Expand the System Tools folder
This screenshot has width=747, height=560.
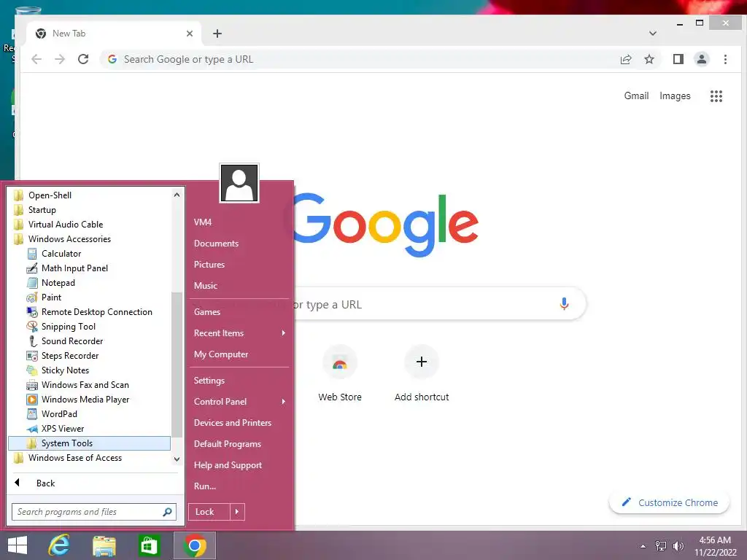(x=89, y=443)
